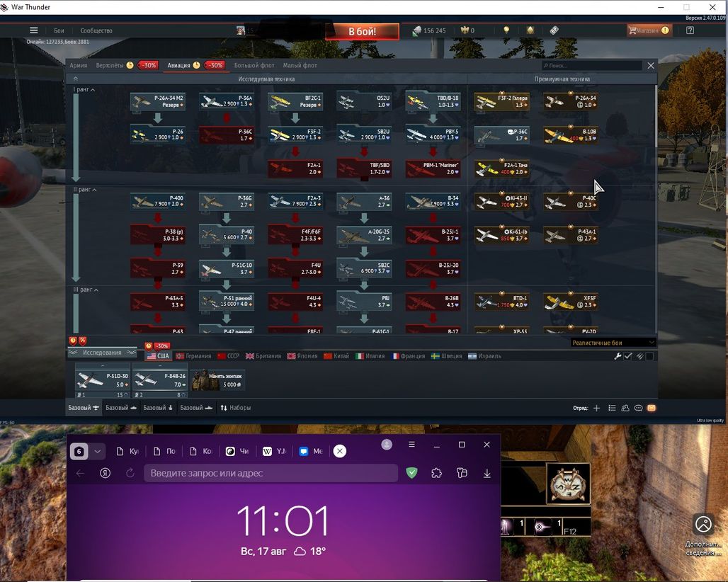Image resolution: width=728 pixels, height=582 pixels.
Task: Select the «Большой флот» tab
Action: [x=254, y=65]
